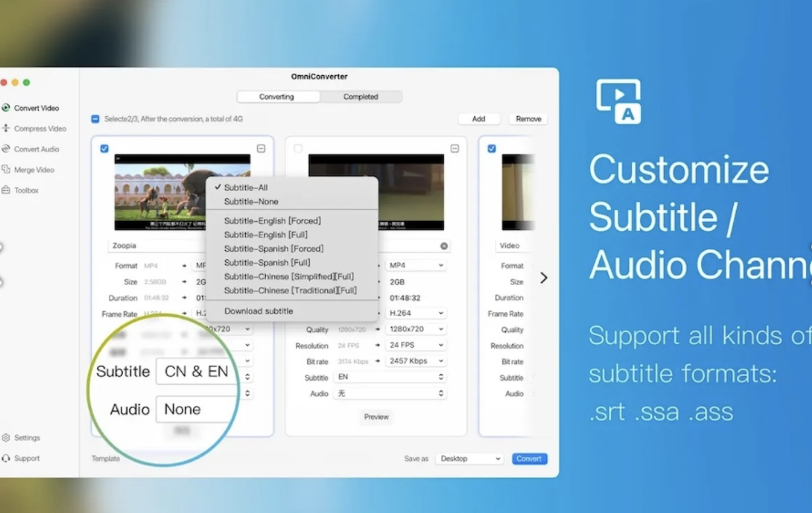This screenshot has width=812, height=513.
Task: Toggle the master select-all checkbox
Action: (95, 119)
